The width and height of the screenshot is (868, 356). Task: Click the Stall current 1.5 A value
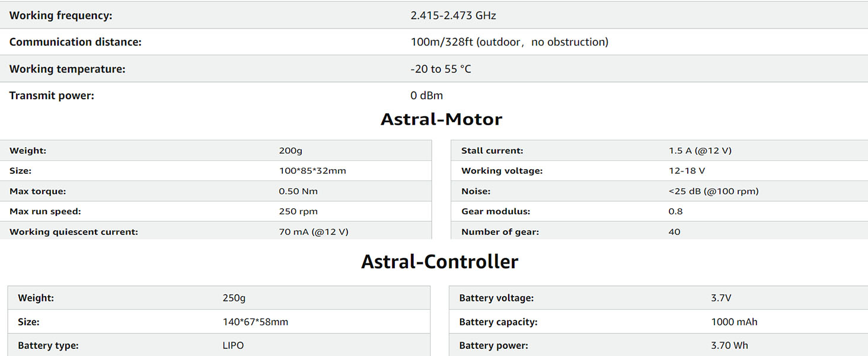coord(700,151)
